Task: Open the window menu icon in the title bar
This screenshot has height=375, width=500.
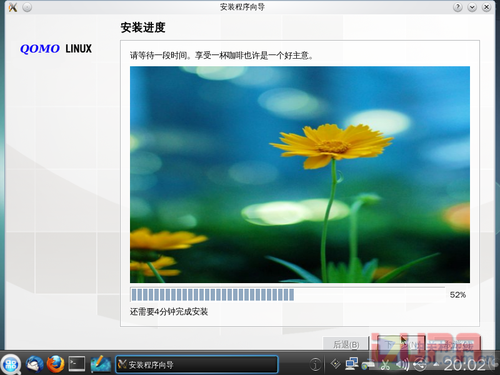Action: tap(13, 7)
